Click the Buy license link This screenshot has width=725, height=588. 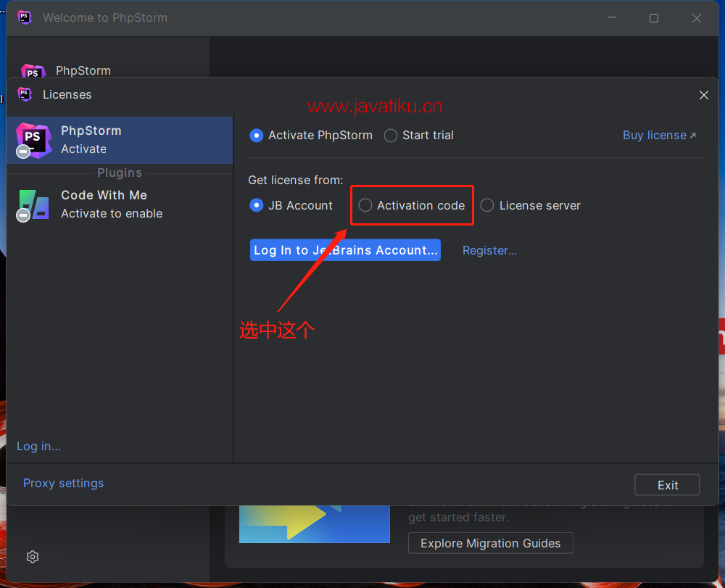pos(658,136)
